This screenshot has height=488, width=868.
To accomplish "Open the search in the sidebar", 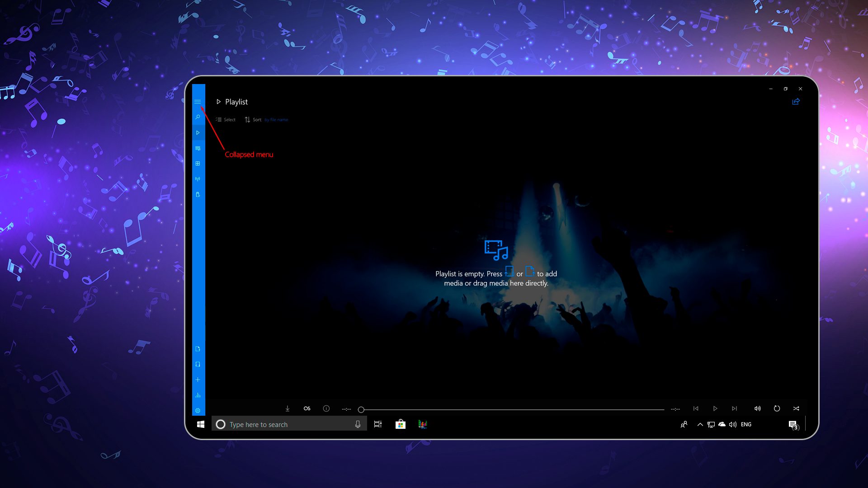I will (198, 117).
